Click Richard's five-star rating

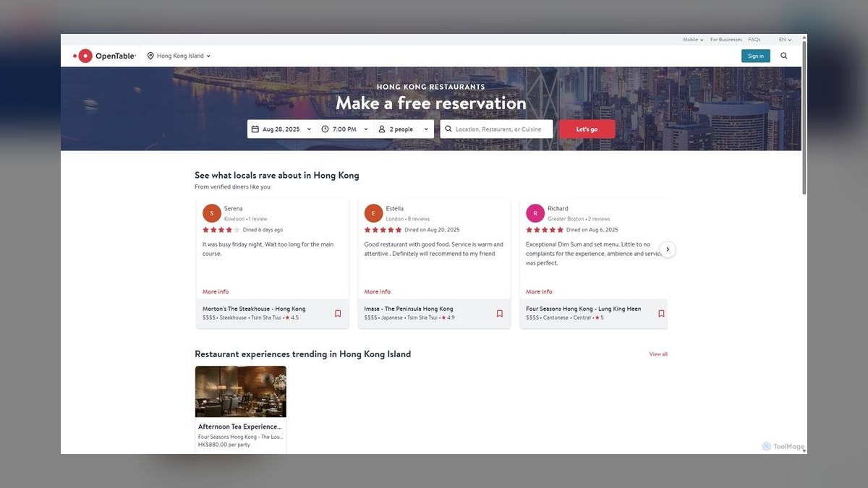pyautogui.click(x=545, y=230)
